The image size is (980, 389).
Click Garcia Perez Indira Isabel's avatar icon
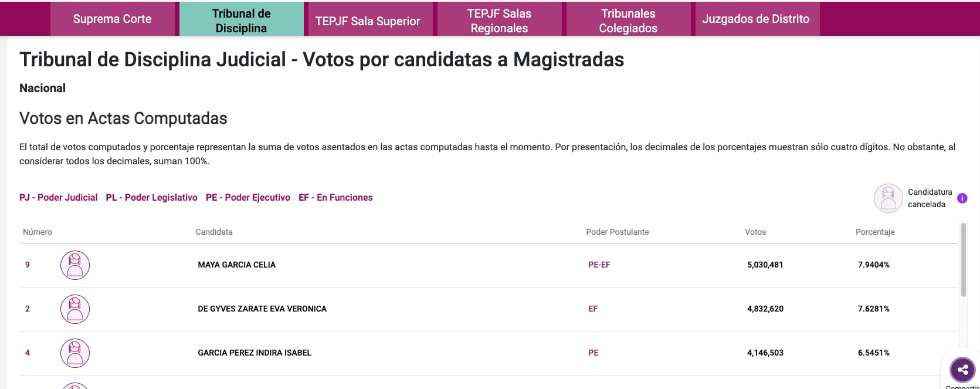74,353
